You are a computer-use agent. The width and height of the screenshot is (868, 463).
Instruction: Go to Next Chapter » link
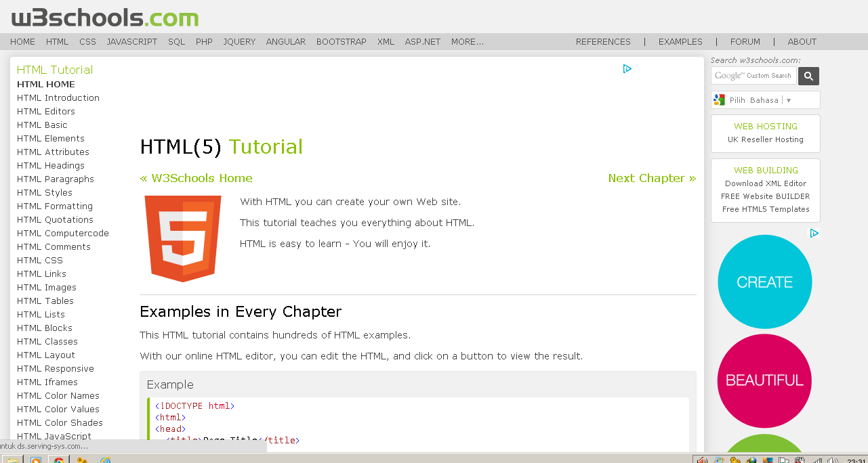pos(652,178)
